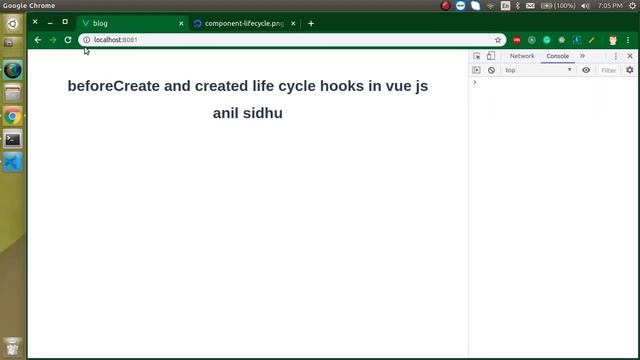
Task: Open a new browser tab
Action: click(x=311, y=24)
